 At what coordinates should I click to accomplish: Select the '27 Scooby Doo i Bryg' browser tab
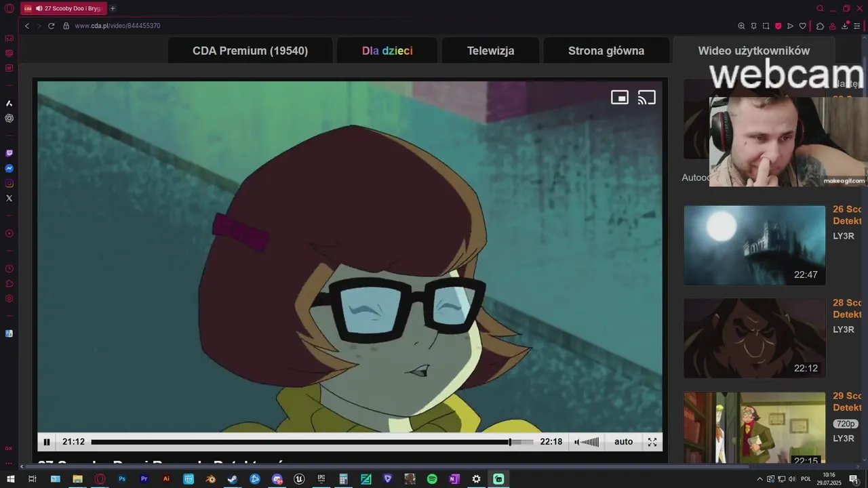click(x=64, y=8)
